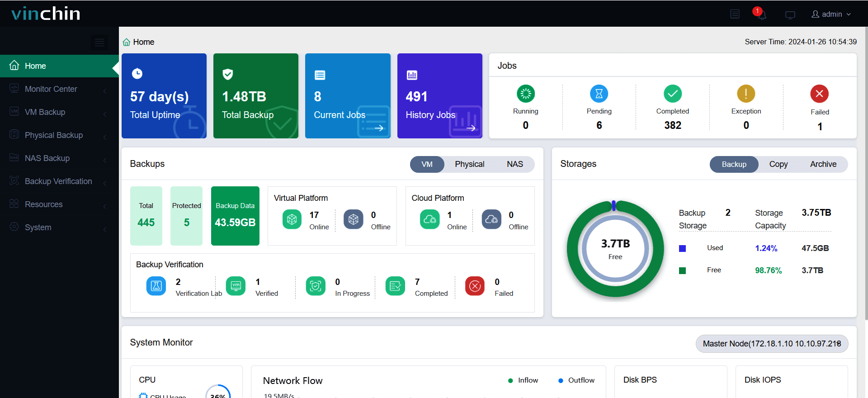Click the Backup Data 43.59GB tile

[x=235, y=216]
